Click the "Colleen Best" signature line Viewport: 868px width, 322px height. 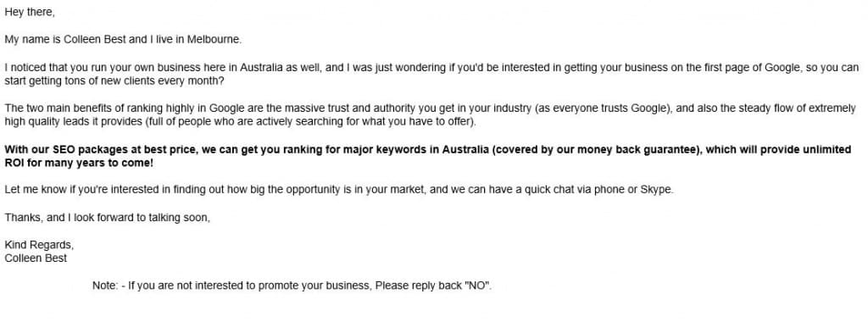point(36,258)
